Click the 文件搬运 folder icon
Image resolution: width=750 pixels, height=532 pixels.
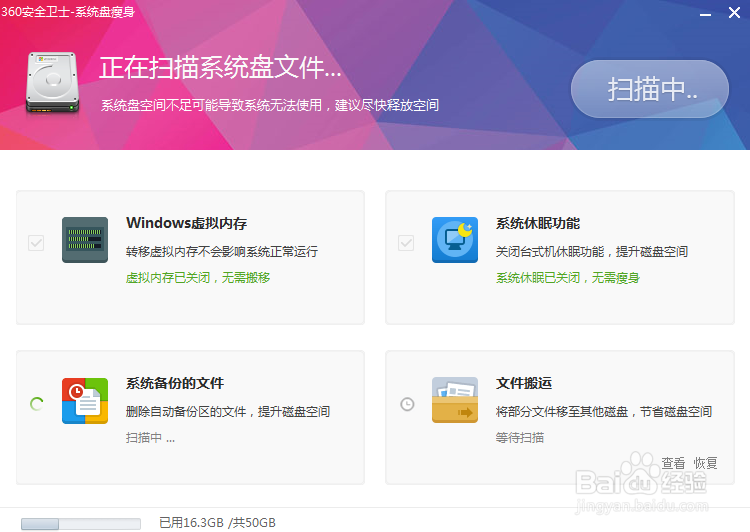click(x=455, y=400)
